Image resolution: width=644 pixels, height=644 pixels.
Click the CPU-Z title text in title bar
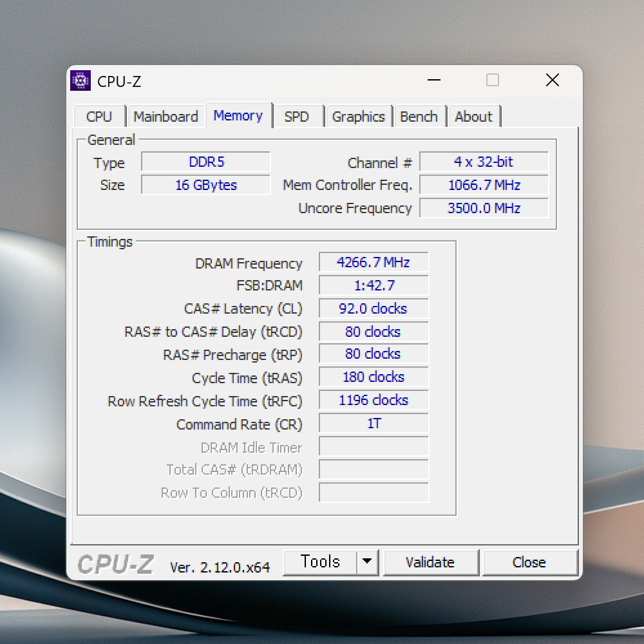coord(119,81)
